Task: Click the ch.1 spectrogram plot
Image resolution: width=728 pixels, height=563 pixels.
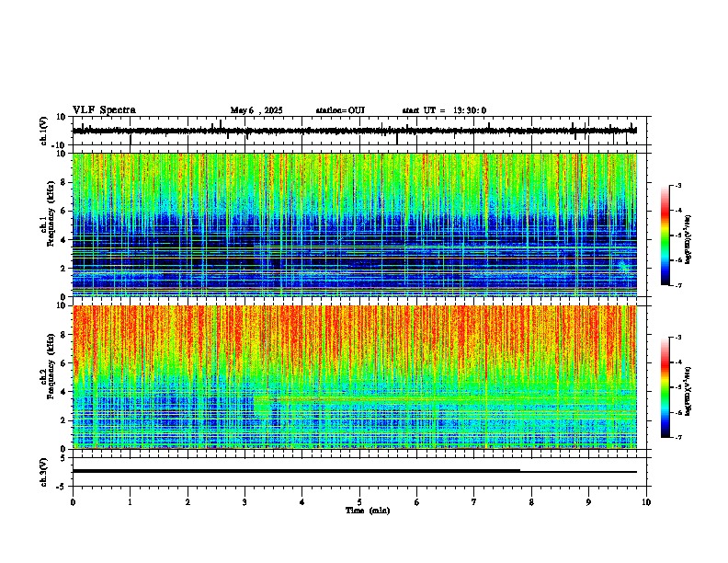Action: tap(355, 224)
